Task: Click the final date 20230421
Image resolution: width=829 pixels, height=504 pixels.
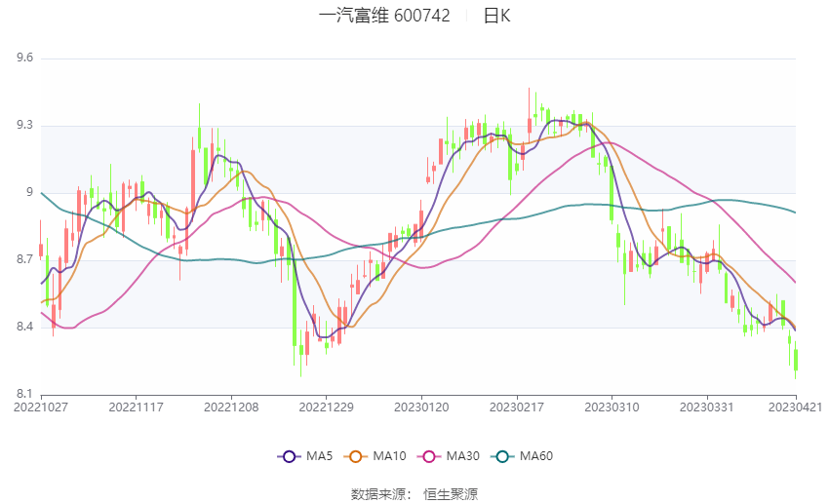Action: pyautogui.click(x=795, y=407)
